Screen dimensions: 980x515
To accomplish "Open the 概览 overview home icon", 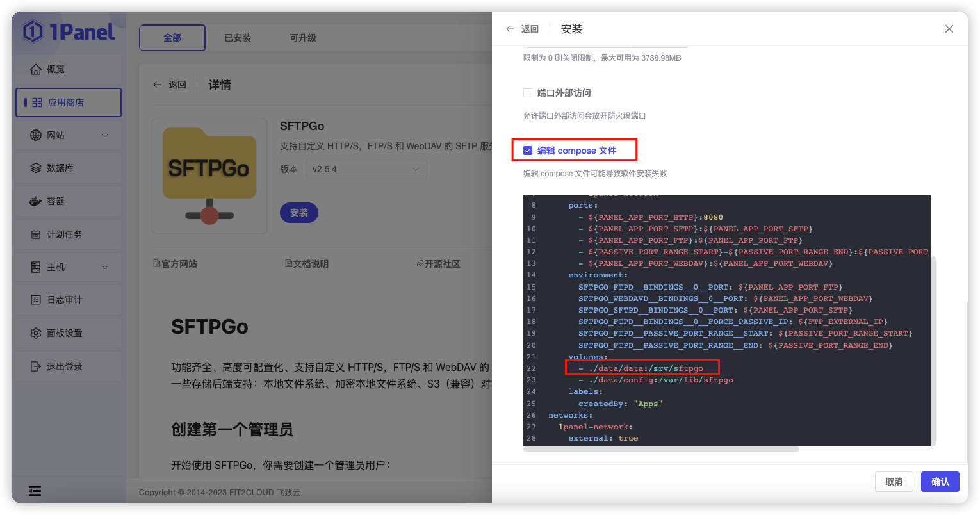I will (36, 69).
